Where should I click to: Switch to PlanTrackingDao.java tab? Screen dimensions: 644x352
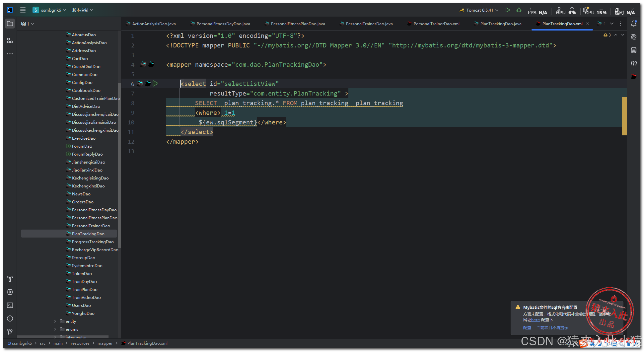(498, 24)
